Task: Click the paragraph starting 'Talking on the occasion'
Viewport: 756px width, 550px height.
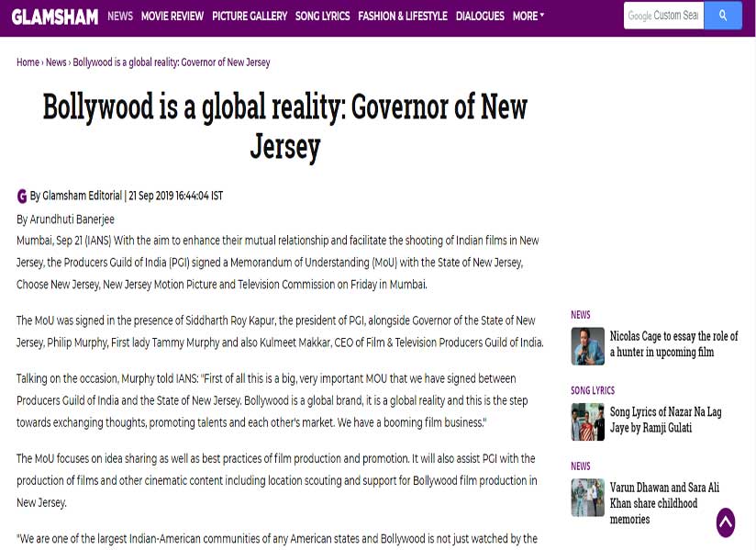Action: click(272, 400)
